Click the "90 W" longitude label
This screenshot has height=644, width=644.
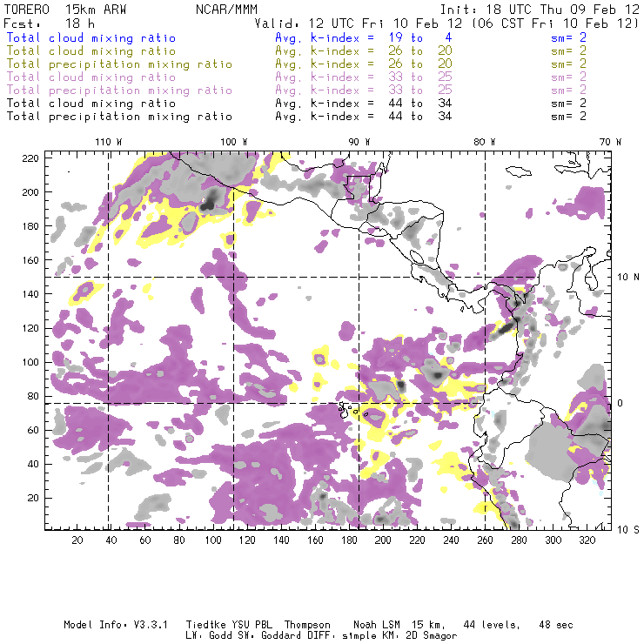359,142
